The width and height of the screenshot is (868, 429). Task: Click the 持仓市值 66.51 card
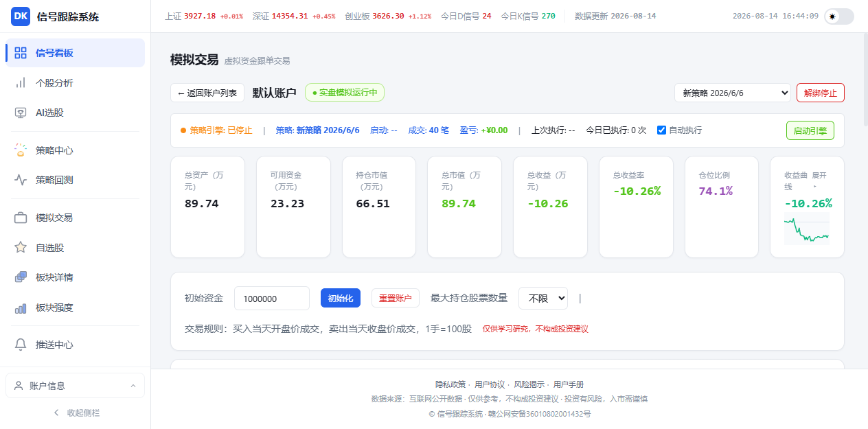click(x=379, y=207)
